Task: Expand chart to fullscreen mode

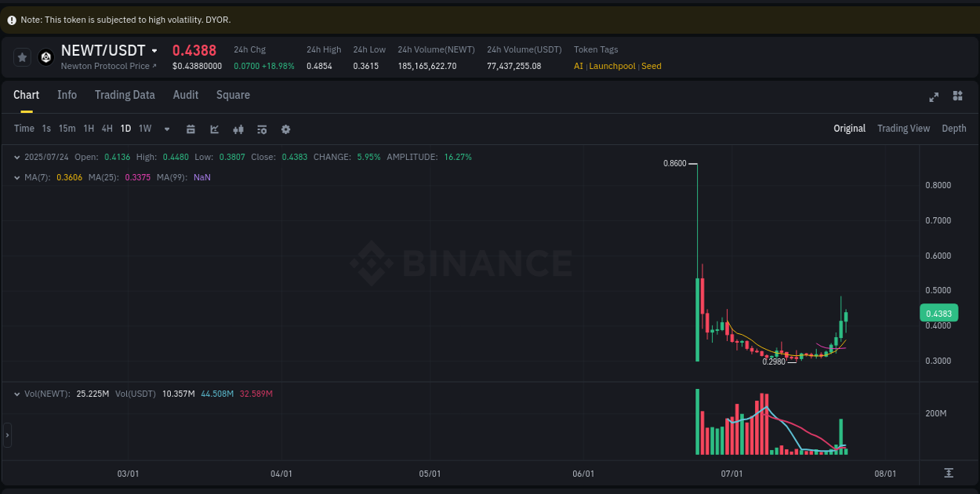Action: 934,96
